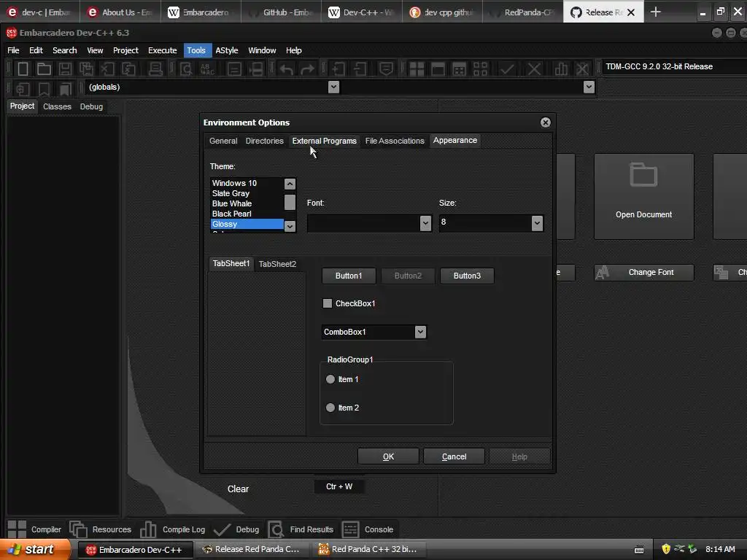Click the Compile four-squares toolbar icon
747x560 pixels.
pyautogui.click(x=417, y=69)
